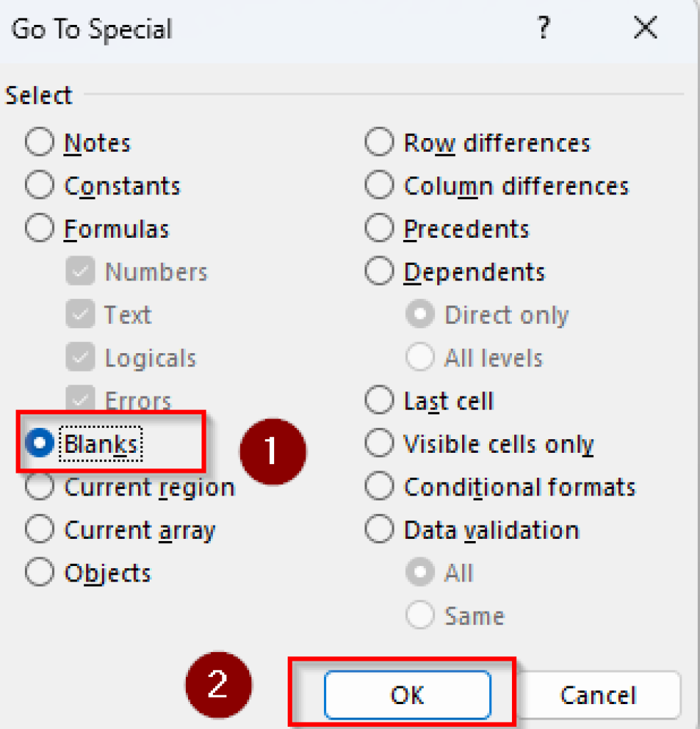Select the Constants option

click(x=39, y=185)
